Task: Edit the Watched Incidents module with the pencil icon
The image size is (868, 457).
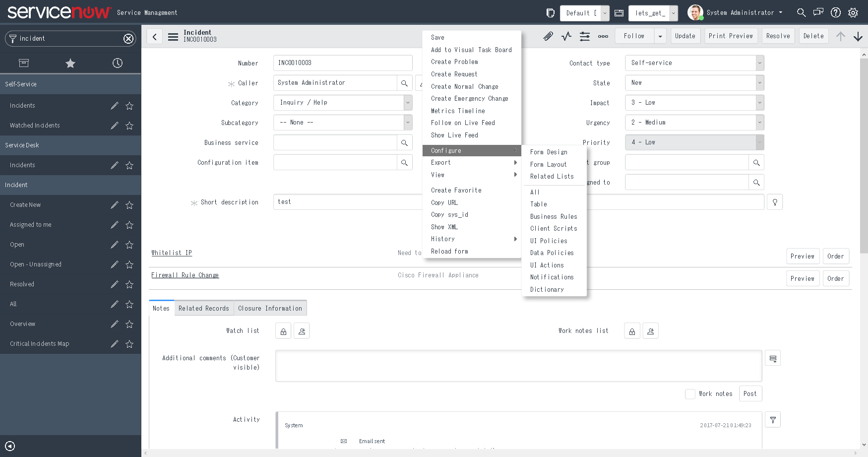Action: point(114,126)
